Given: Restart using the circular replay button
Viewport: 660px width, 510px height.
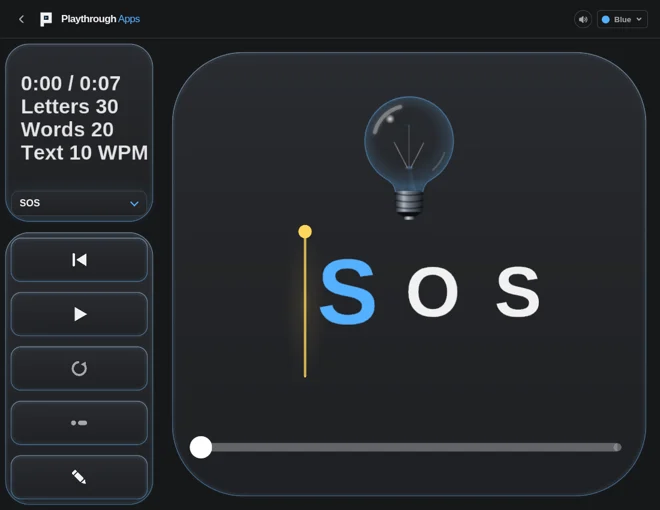Looking at the screenshot, I should (79, 368).
